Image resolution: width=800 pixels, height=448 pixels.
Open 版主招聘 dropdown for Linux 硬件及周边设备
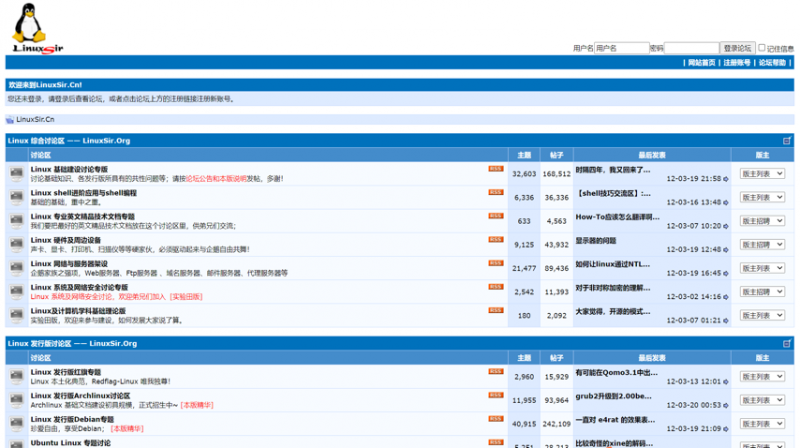click(762, 244)
